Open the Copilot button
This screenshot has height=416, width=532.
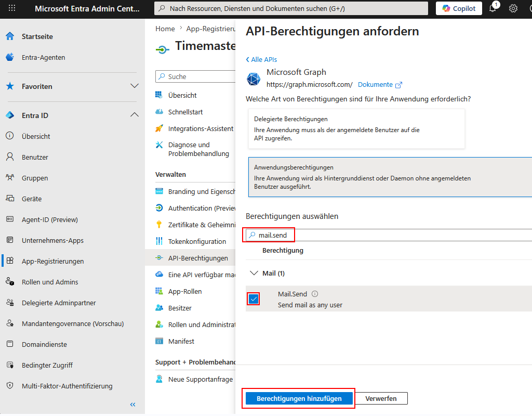click(459, 8)
